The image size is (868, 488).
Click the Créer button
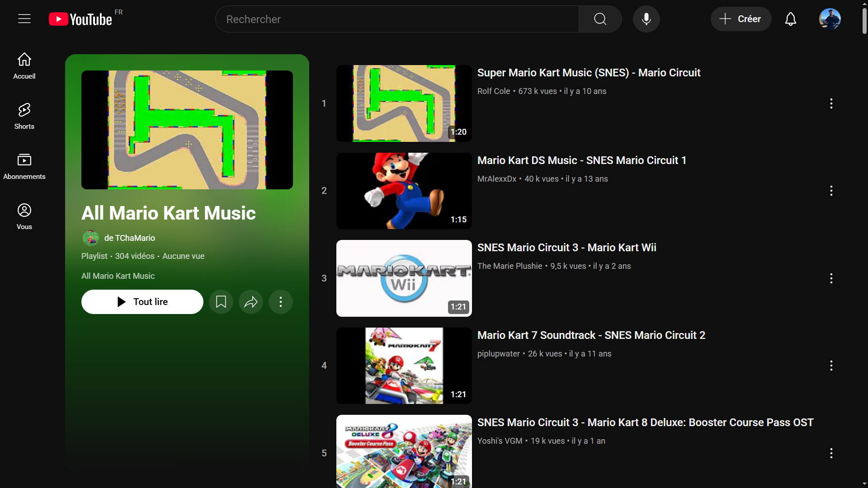pyautogui.click(x=741, y=19)
